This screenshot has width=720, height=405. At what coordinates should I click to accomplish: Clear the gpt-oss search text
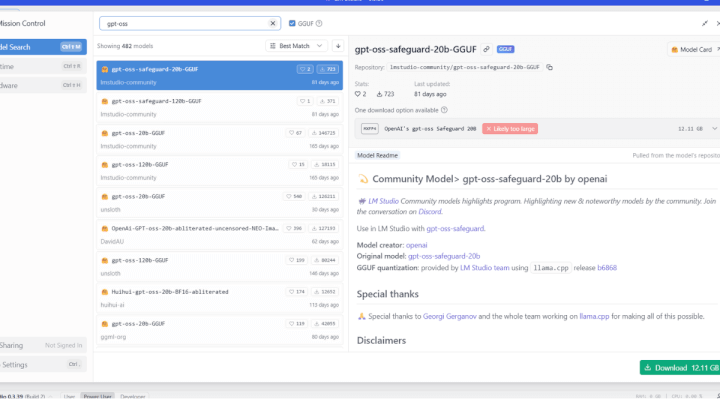pos(273,23)
